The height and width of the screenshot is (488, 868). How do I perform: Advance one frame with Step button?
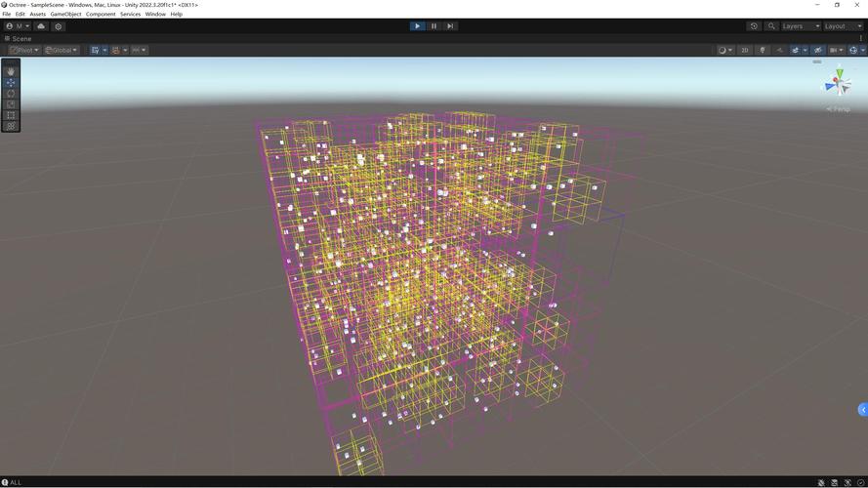(x=450, y=26)
